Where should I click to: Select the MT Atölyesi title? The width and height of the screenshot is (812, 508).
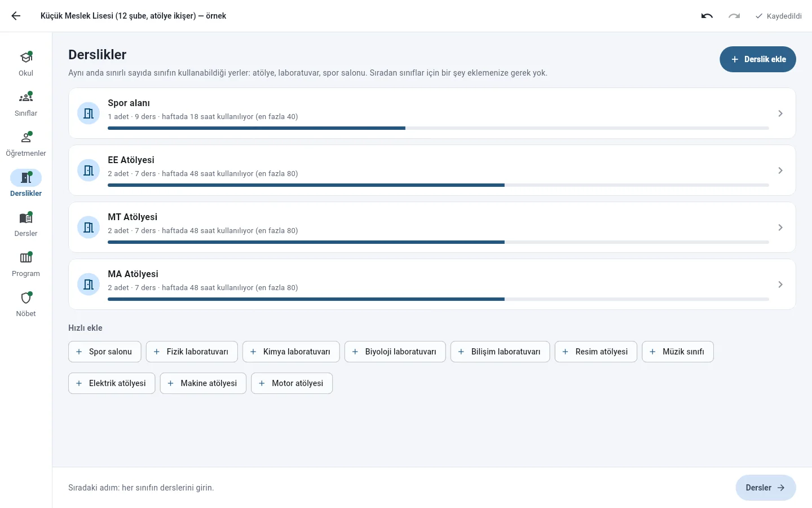tap(133, 217)
